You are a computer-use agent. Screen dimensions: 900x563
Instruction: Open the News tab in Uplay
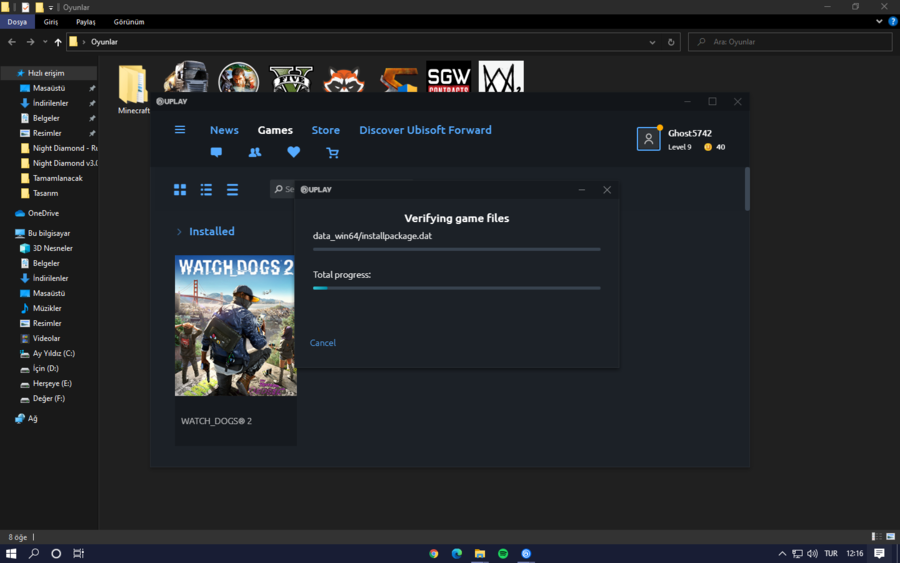pyautogui.click(x=224, y=130)
